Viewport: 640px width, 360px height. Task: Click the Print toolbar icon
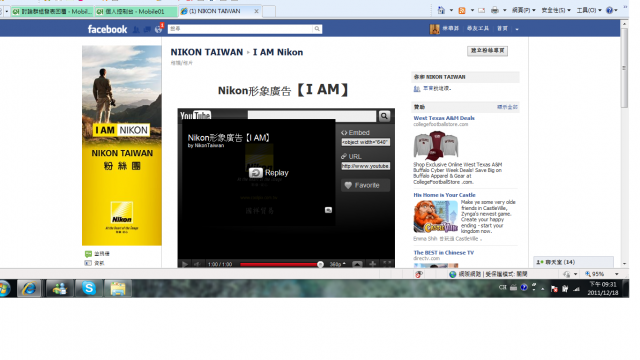495,11
